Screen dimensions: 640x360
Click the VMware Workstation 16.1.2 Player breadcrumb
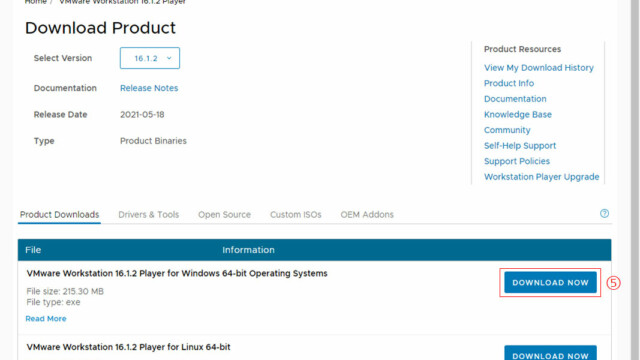[x=122, y=2]
